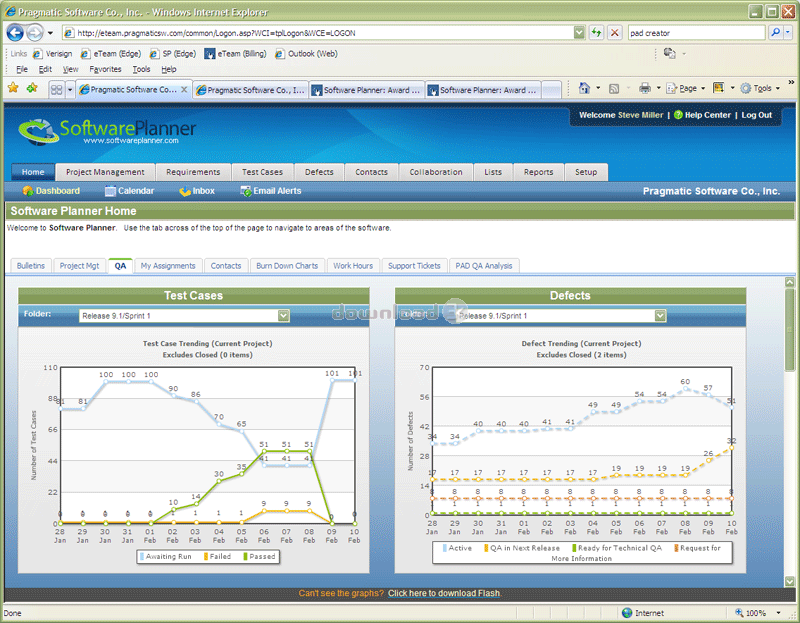The image size is (800, 623).
Task: Click the zoom level magnifier showing 100%
Action: pyautogui.click(x=739, y=613)
